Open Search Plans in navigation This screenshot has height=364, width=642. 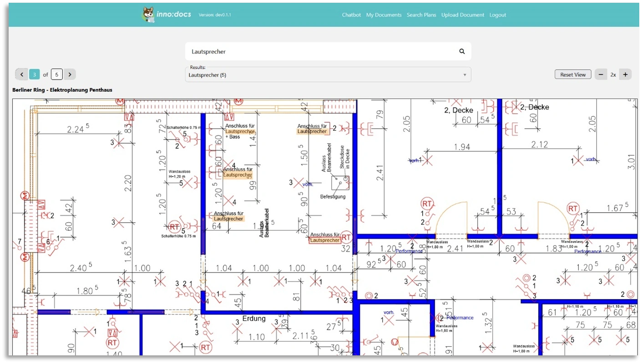coord(421,15)
